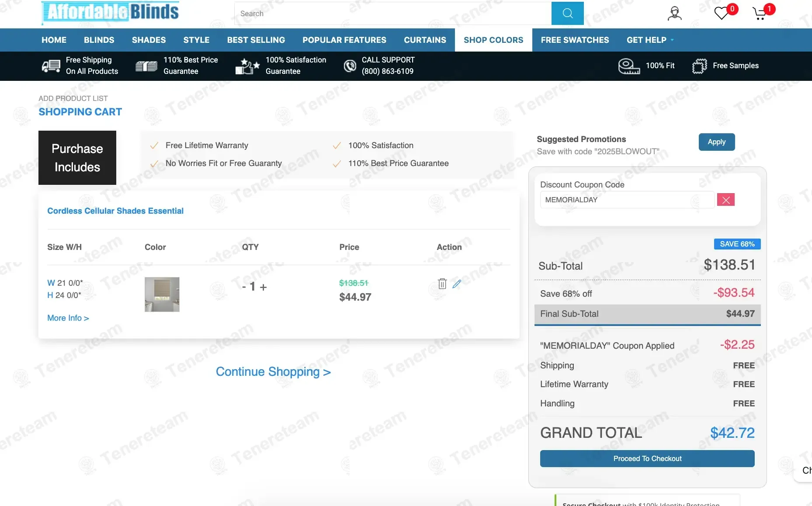This screenshot has width=812, height=506.
Task: Click the Free Lifetime Warranty text
Action: (207, 146)
